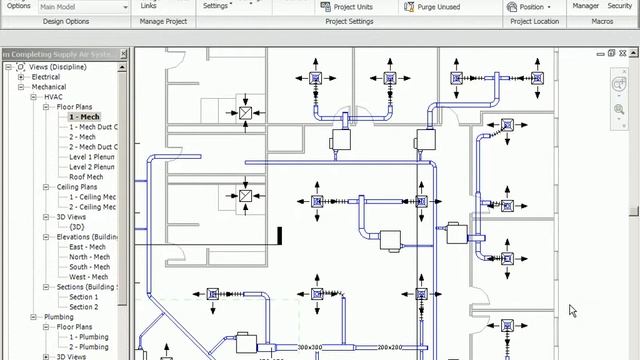Open the 2 - Ceiling Mech plan
Screen dimensions: 640x360
[92, 207]
